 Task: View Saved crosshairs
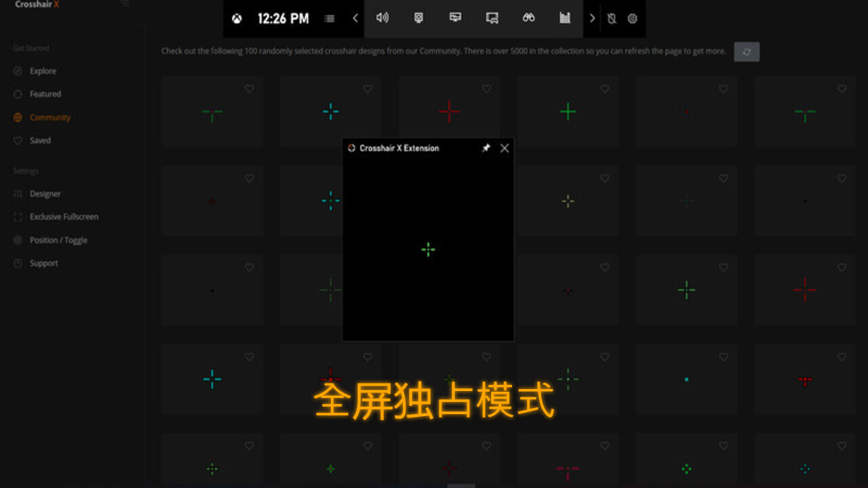(x=40, y=140)
